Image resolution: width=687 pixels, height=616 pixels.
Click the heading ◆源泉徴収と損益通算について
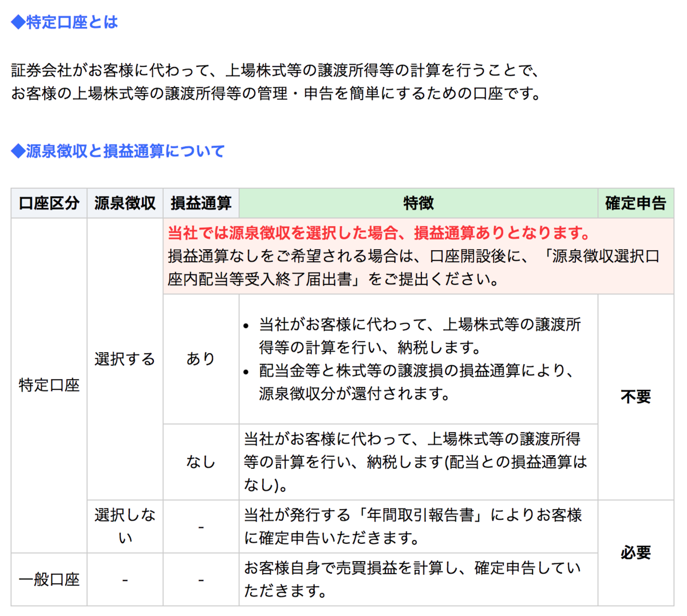coord(117,151)
